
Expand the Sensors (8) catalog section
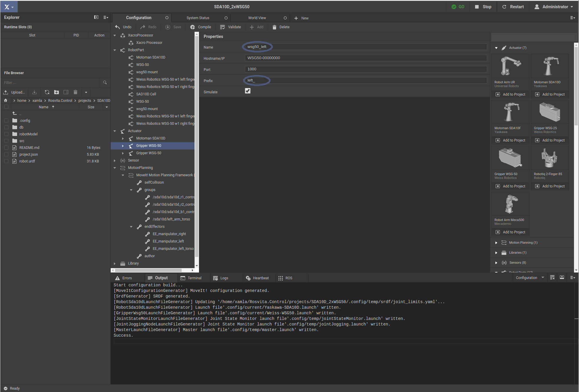coord(496,263)
